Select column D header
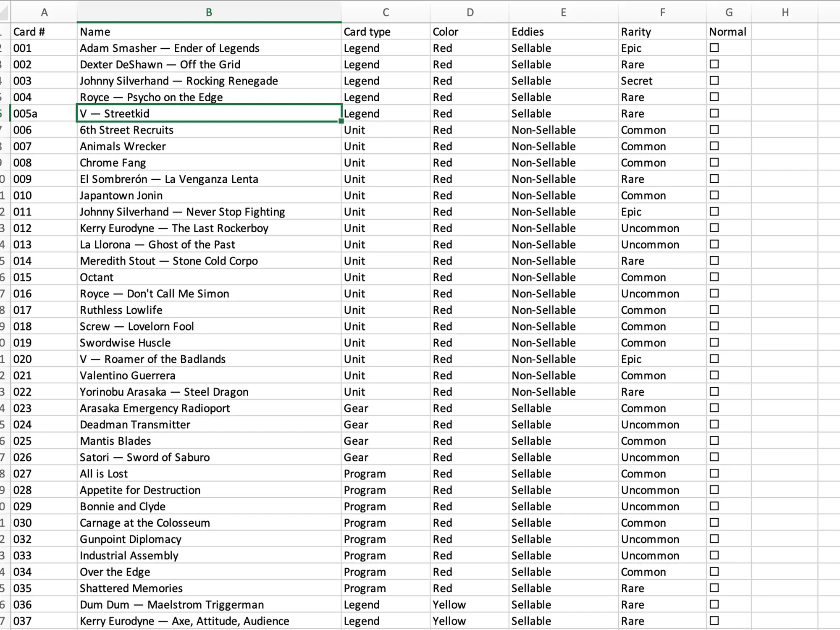 pyautogui.click(x=470, y=12)
